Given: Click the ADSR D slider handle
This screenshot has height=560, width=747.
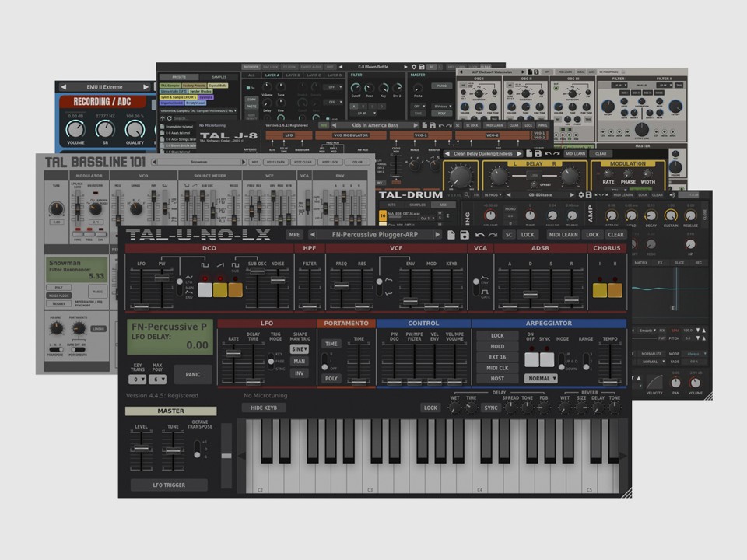Looking at the screenshot, I should [530, 294].
